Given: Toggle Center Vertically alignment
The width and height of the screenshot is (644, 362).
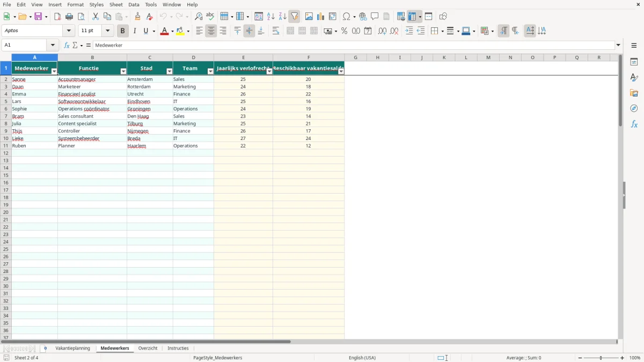Looking at the screenshot, I should 249,31.
